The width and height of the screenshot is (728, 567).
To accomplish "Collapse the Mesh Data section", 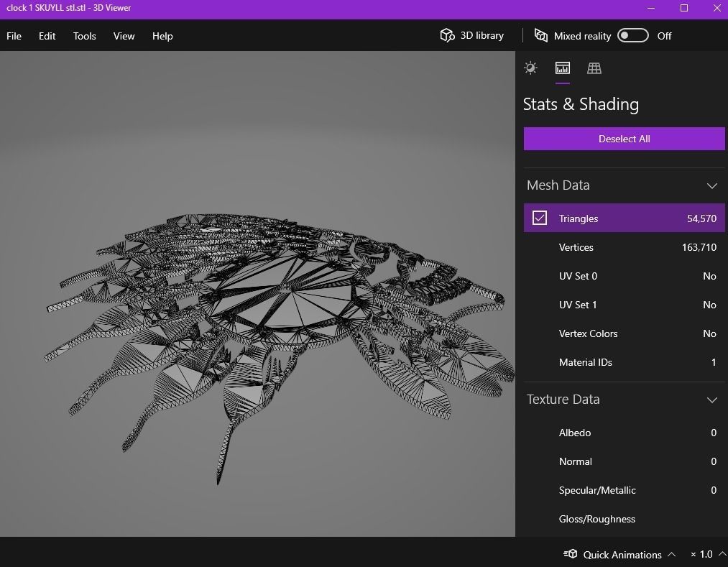I will tap(711, 185).
